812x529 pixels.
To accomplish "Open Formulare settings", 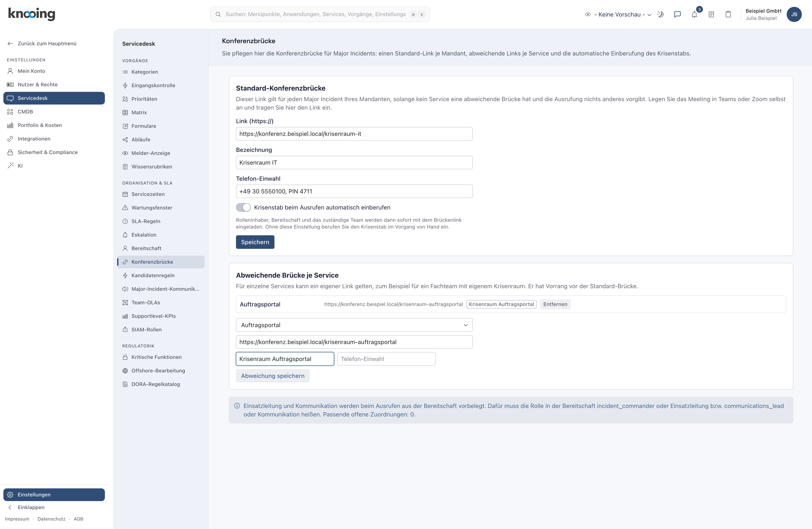I will pyautogui.click(x=161, y=126).
